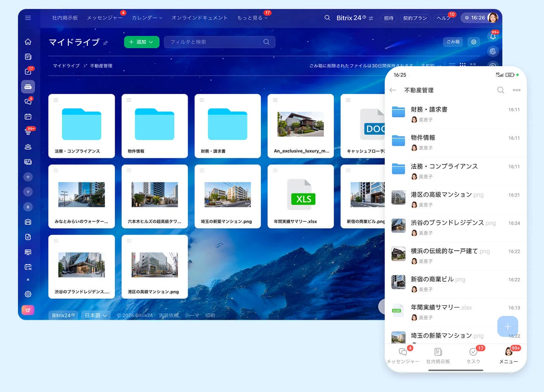The width and height of the screenshot is (544, 392).
Task: Open the Messenger chat icon in left sidebar
Action: (28, 102)
